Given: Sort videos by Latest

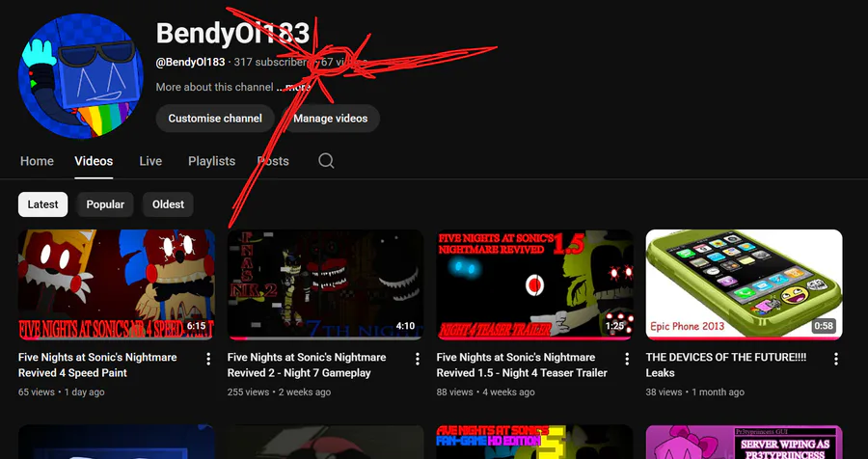Looking at the screenshot, I should (42, 204).
